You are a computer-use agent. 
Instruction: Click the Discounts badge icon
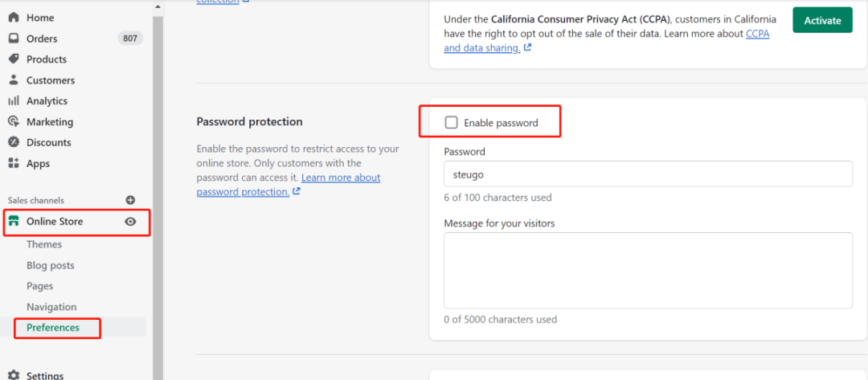[x=14, y=143]
